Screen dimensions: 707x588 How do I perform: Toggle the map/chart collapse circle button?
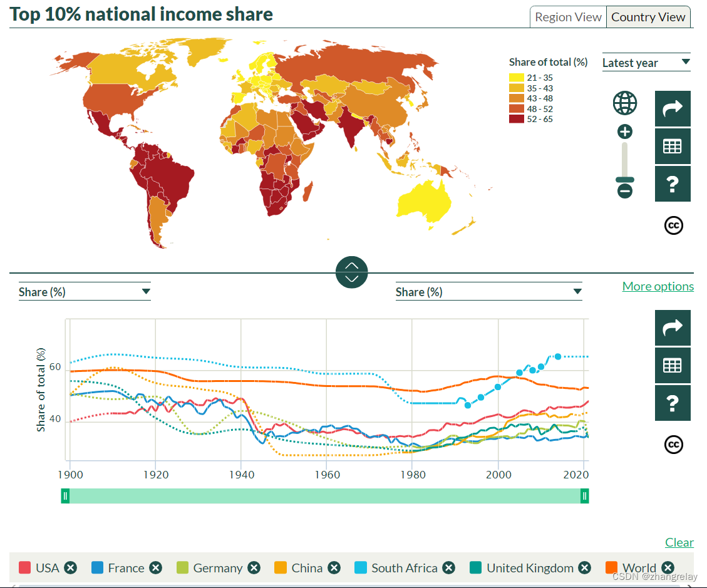[x=352, y=272]
